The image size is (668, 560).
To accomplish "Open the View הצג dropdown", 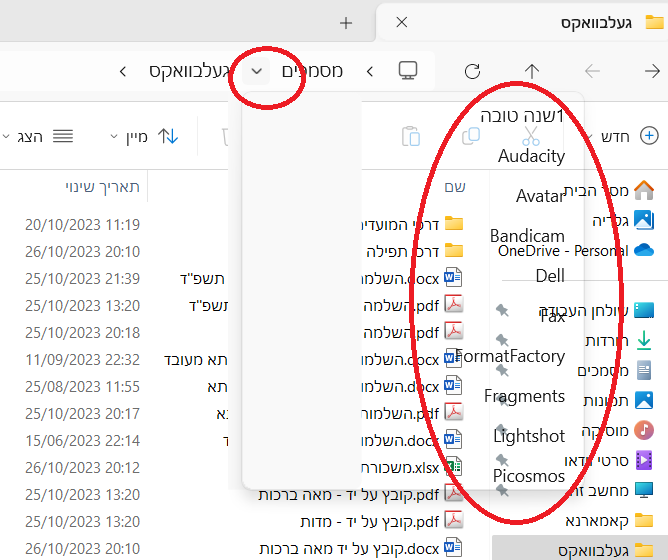I will click(x=37, y=137).
